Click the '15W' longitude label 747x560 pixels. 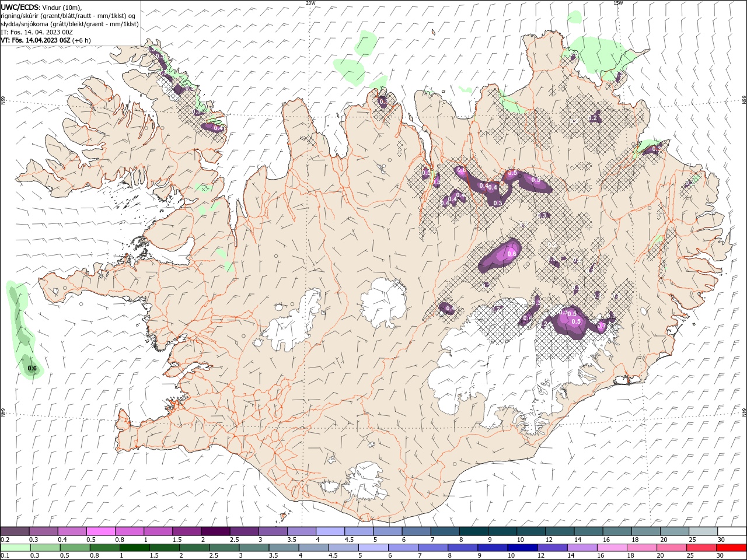click(x=618, y=3)
